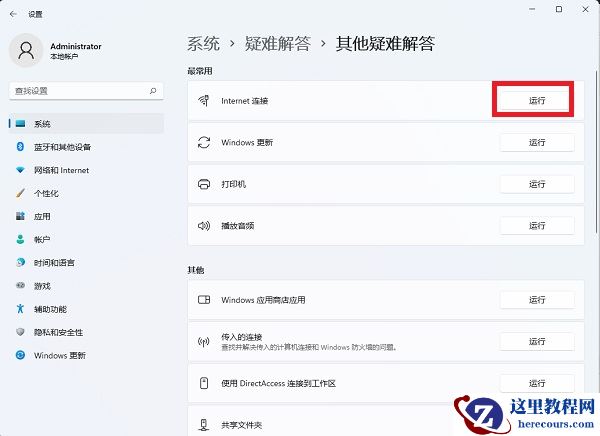Click the 系统 breadcrumb link
The image size is (600, 436).
204,44
